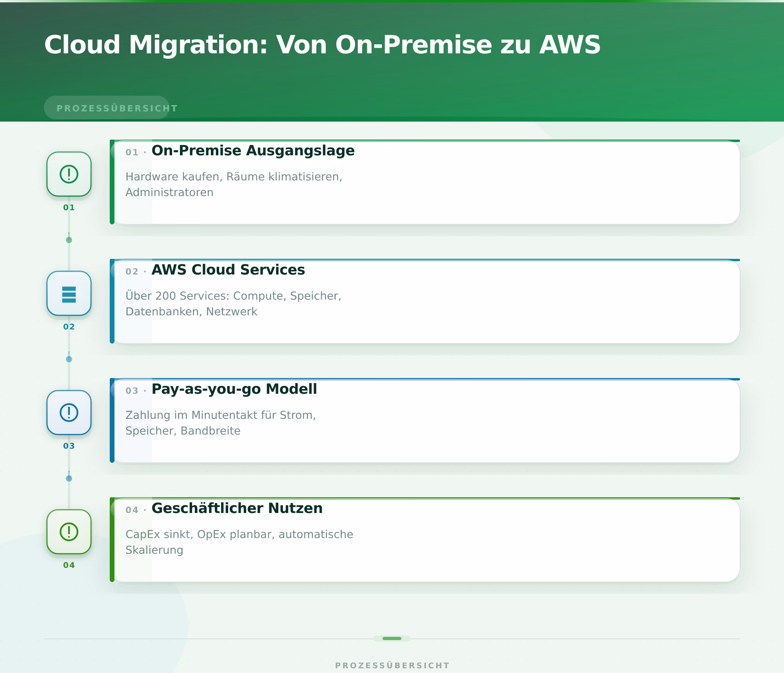Screen dimensions: 784x673
Task: Click the text Über 200 Services: Compute, Speicher
Action: 233,296
